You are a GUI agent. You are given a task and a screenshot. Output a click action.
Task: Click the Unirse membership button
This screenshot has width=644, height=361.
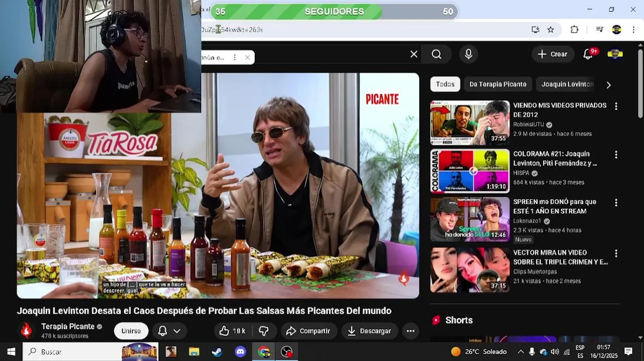click(131, 331)
